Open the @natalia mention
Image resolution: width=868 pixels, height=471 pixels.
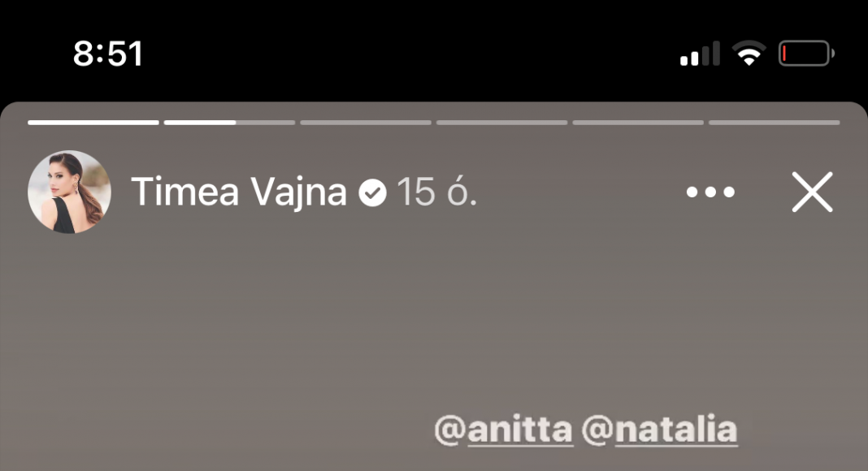coord(660,430)
